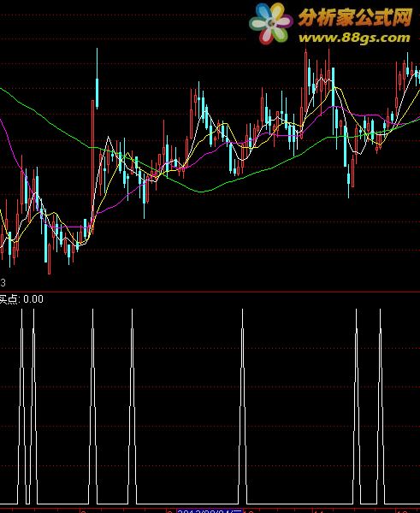
Task: Click the tallest cyan candlestick with the long upper wick
Action: [x=97, y=79]
